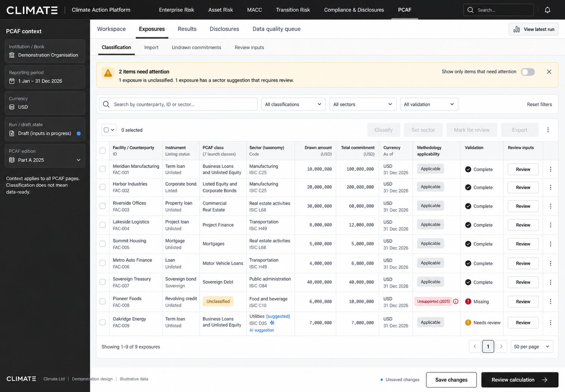Click the counterparty search field
The width and height of the screenshot is (565, 392).
[x=179, y=104]
